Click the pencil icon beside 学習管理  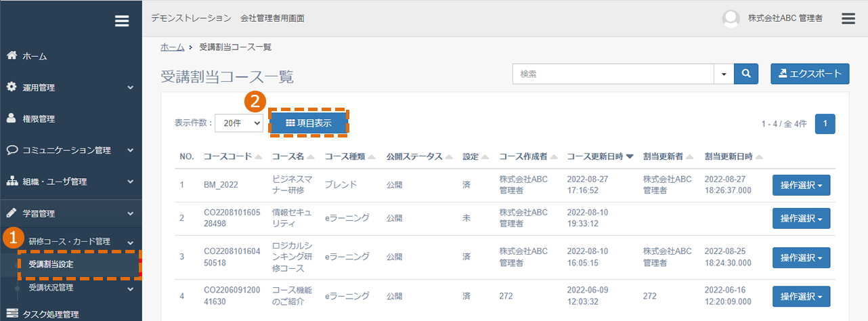pyautogui.click(x=11, y=213)
